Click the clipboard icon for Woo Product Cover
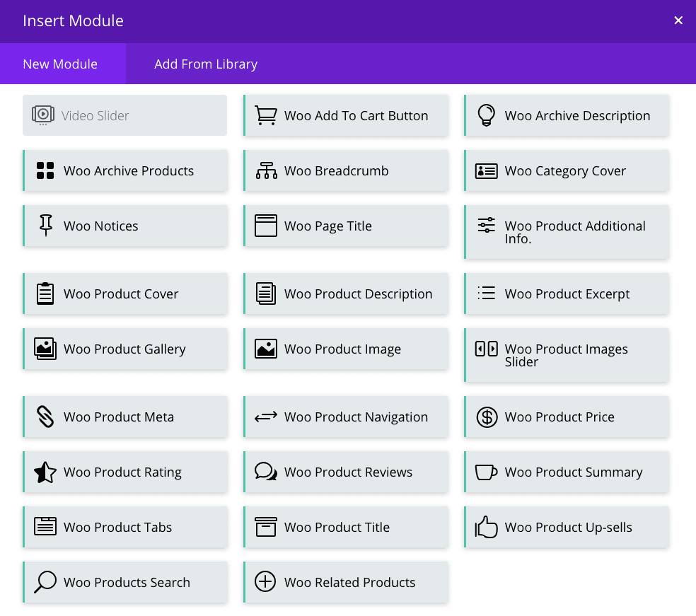This screenshot has height=616, width=696. [45, 294]
